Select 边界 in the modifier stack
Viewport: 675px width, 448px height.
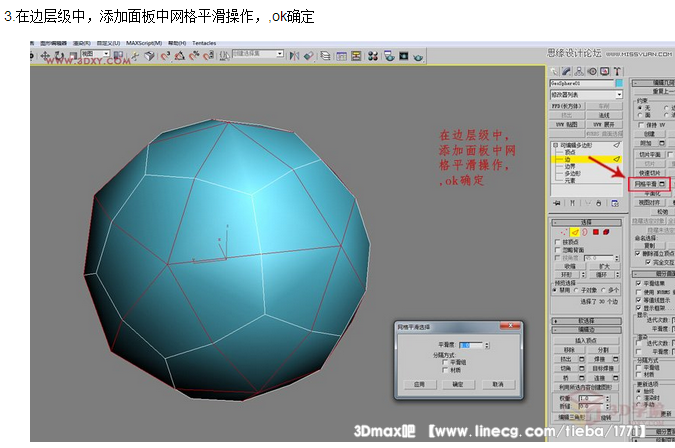570,167
